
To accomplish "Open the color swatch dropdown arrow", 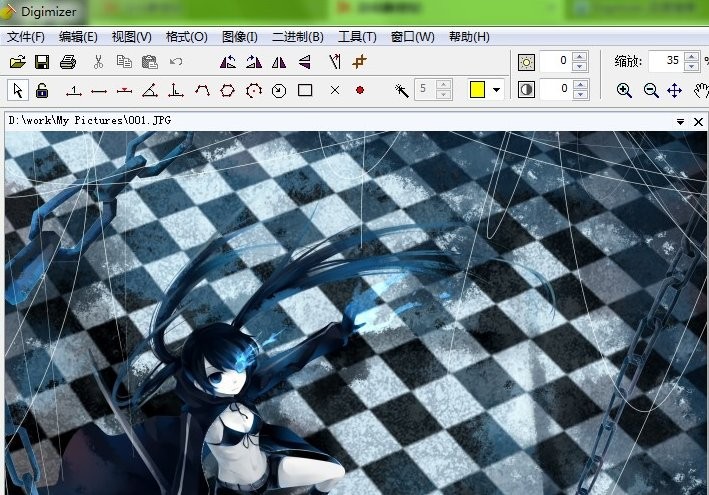I will point(496,90).
